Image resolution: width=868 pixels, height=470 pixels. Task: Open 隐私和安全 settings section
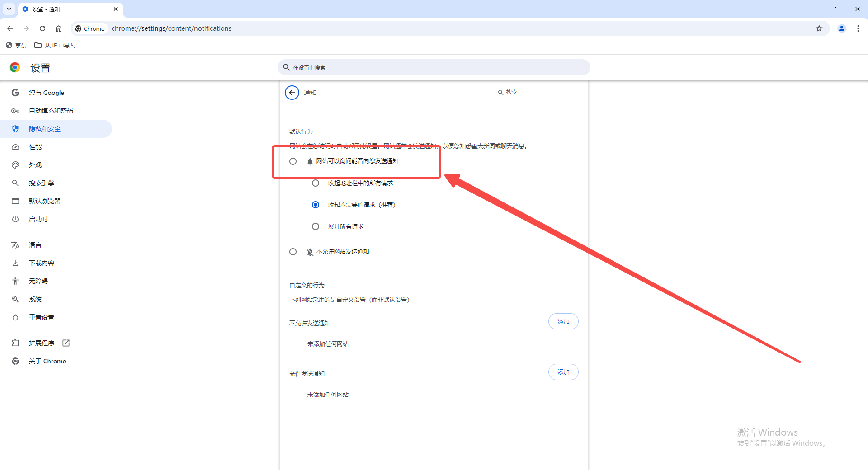(57, 129)
